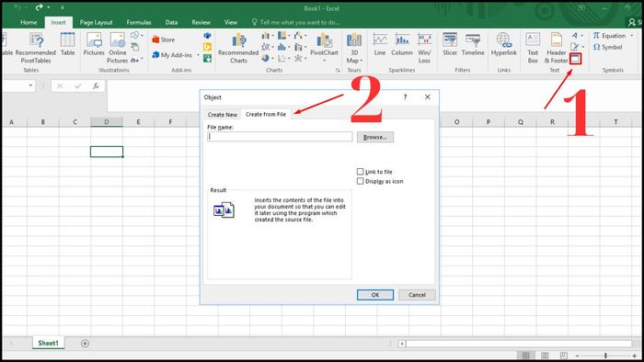644x362 pixels.
Task: Open the Home ribbon tab
Action: [x=29, y=22]
